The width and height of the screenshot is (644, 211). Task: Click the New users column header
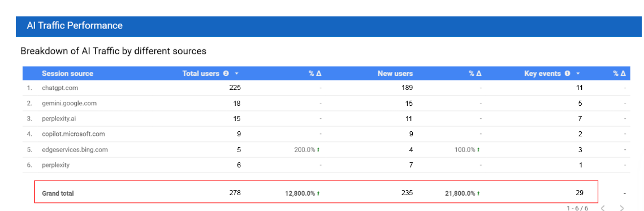coord(395,74)
